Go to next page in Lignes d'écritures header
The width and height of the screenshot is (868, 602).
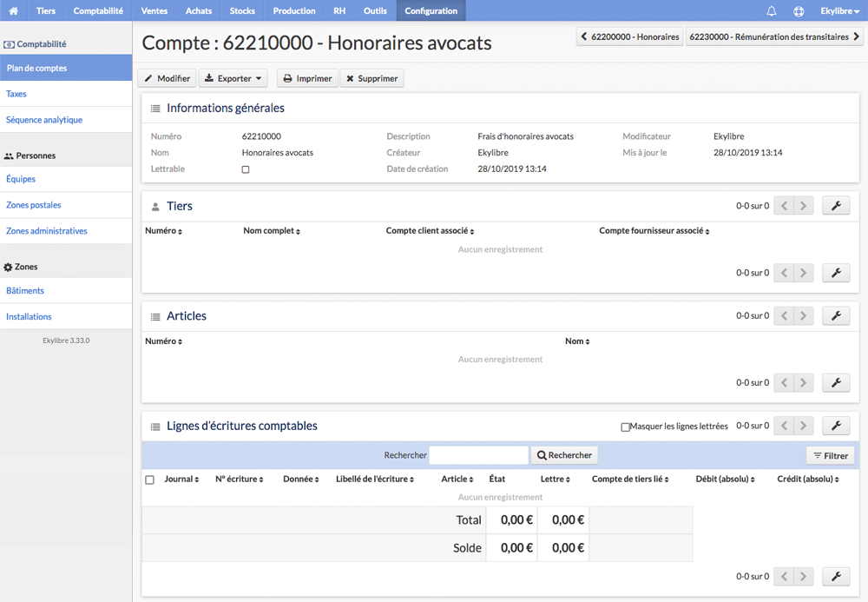click(x=803, y=426)
